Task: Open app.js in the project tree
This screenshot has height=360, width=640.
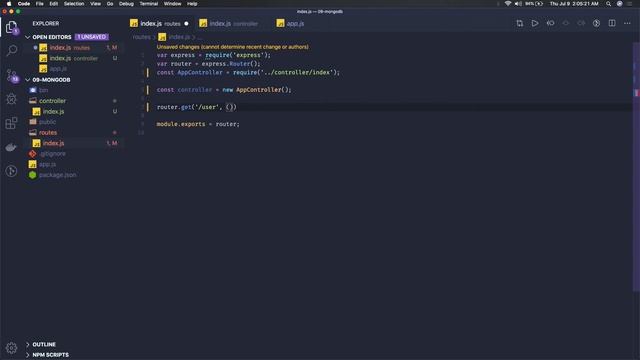Action: point(47,164)
